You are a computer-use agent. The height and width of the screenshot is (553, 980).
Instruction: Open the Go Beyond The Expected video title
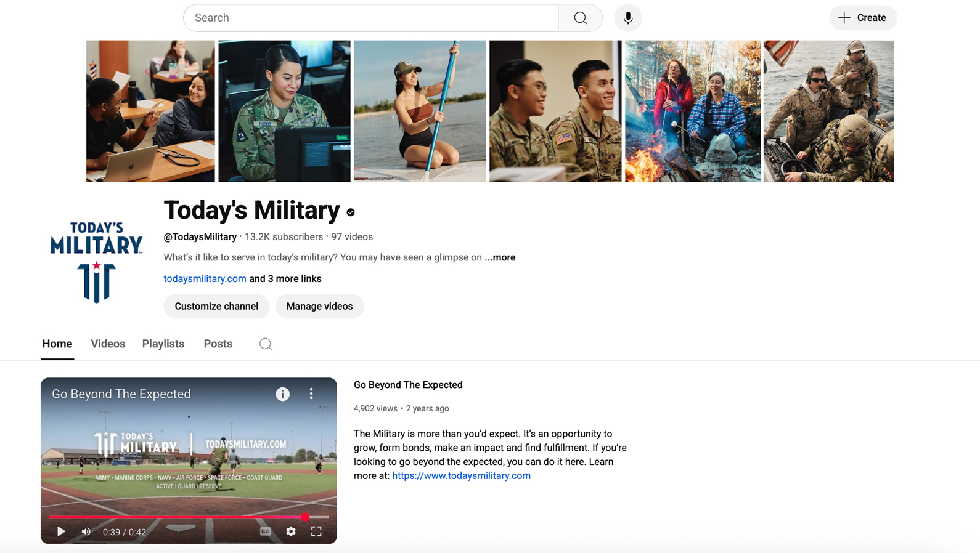408,385
